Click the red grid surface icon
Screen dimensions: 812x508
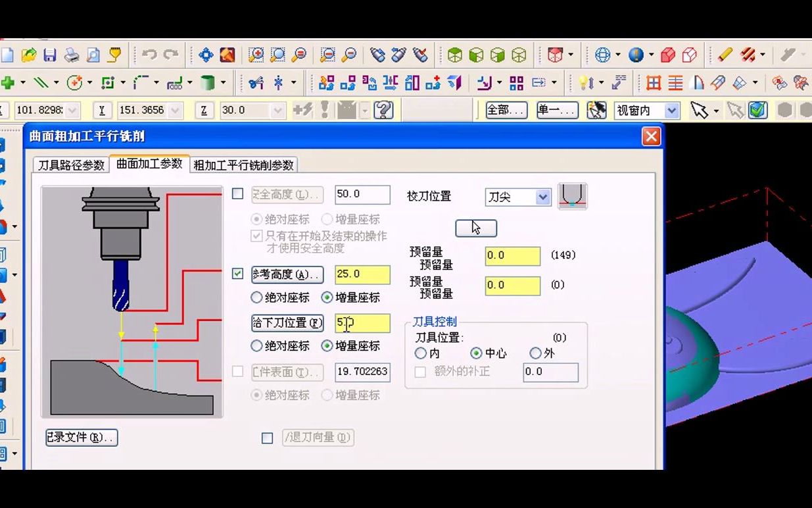click(x=654, y=83)
